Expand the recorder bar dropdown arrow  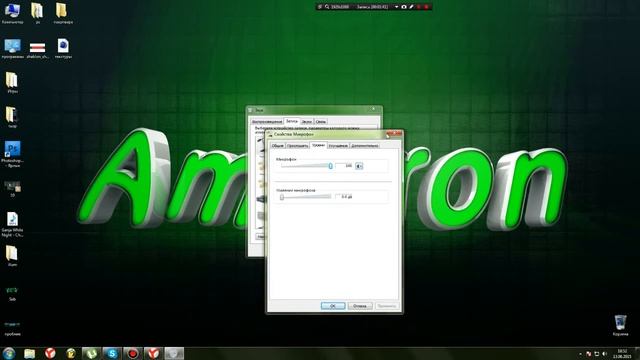tap(396, 7)
